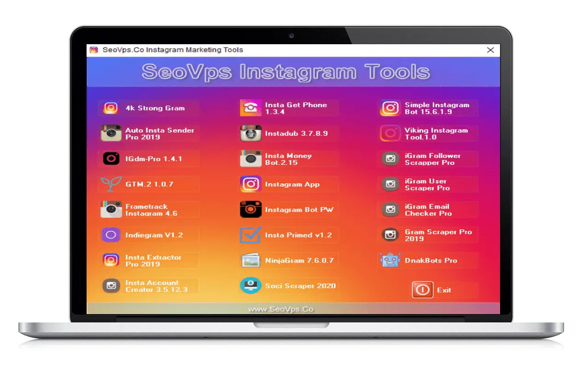This screenshot has height=368, width=588.
Task: Open the Auto Insta Sender Pro 2019 icon
Action: pos(111,134)
